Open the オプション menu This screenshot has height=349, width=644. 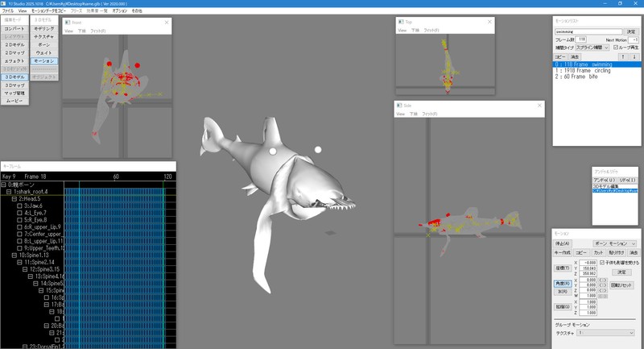point(120,10)
